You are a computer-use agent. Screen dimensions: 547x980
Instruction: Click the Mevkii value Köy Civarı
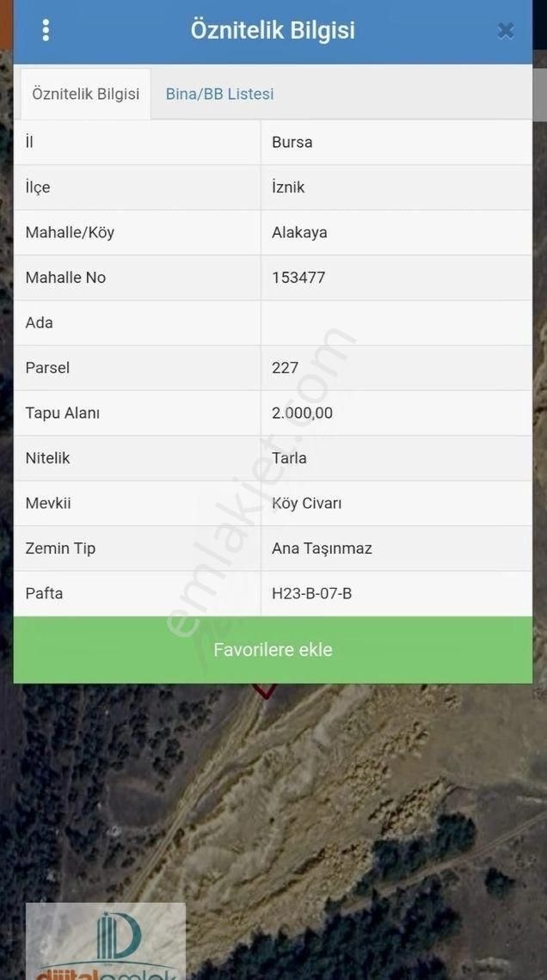[305, 503]
